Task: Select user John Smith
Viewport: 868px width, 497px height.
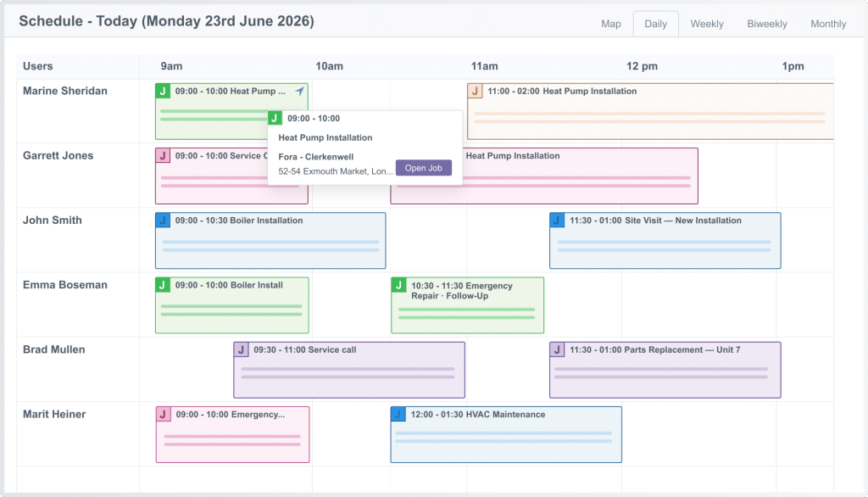Action: point(52,221)
